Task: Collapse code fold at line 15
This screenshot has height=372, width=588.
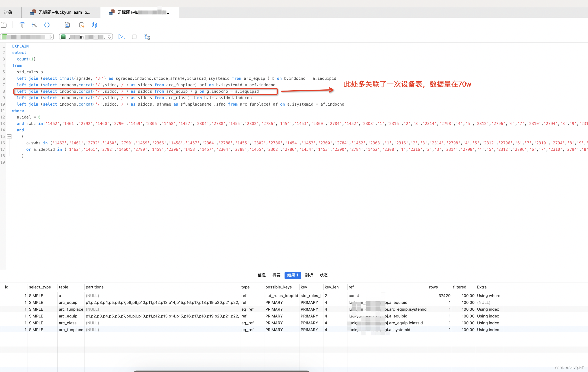Action: click(x=9, y=136)
